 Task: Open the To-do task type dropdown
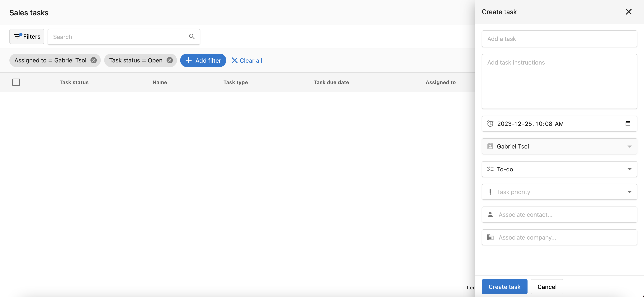(629, 169)
